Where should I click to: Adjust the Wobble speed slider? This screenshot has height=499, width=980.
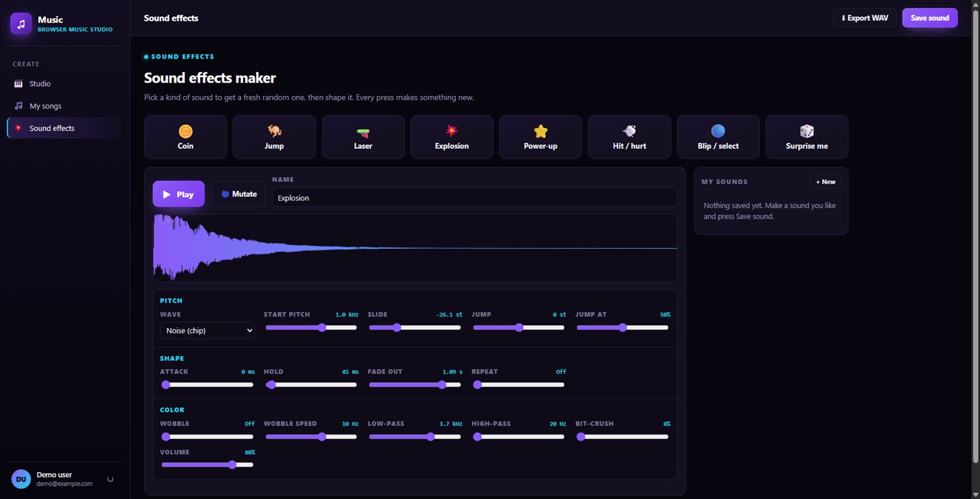311,437
